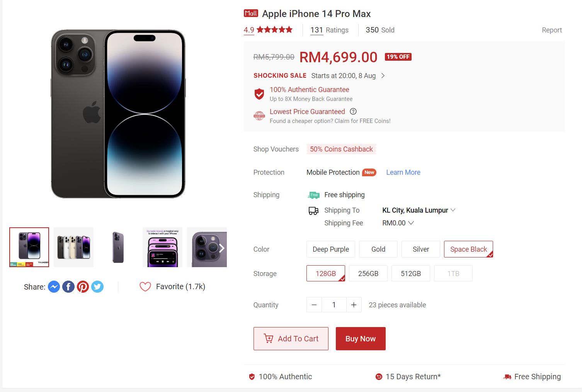582x392 pixels.
Task: Share product via Messenger icon
Action: (x=54, y=286)
